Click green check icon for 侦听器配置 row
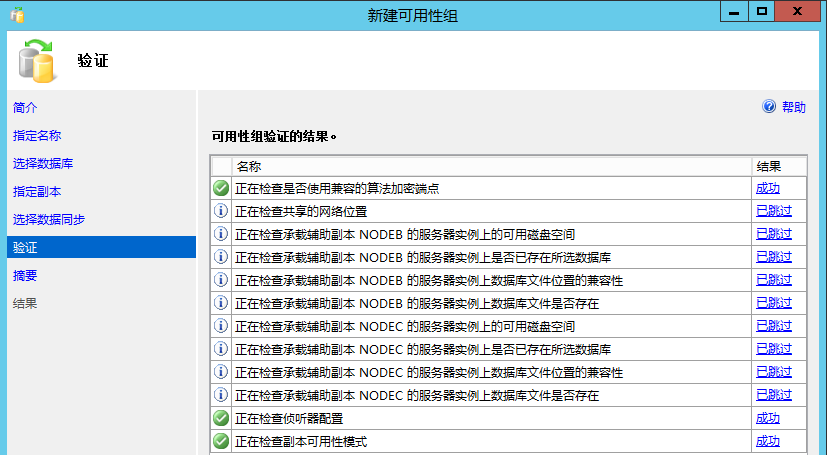 tap(221, 418)
